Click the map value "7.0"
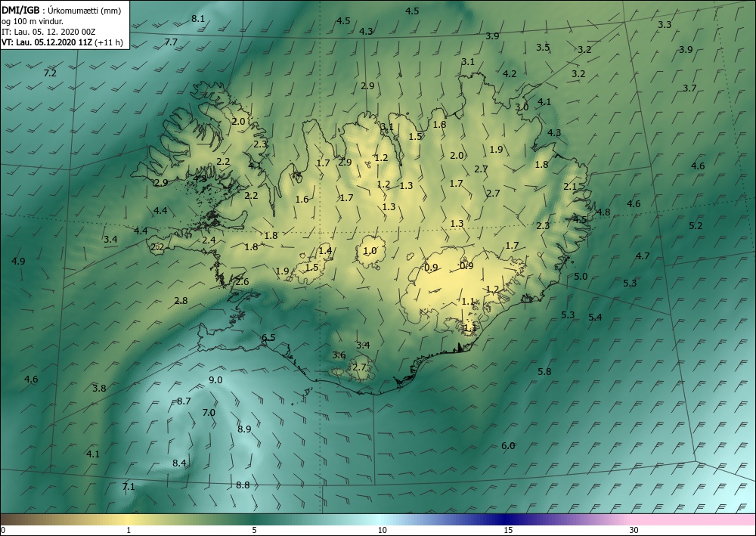The image size is (756, 536). point(209,413)
